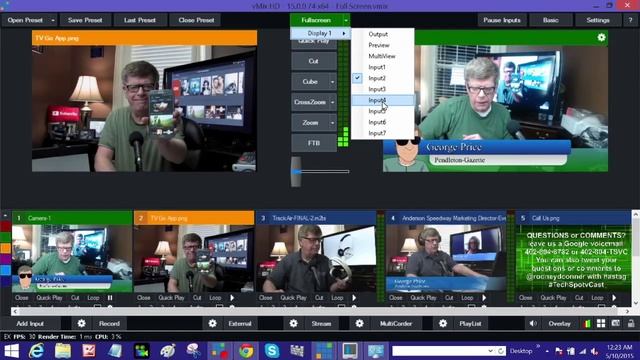Open Google Chrome from taskbar
This screenshot has height=360, width=640.
246,351
